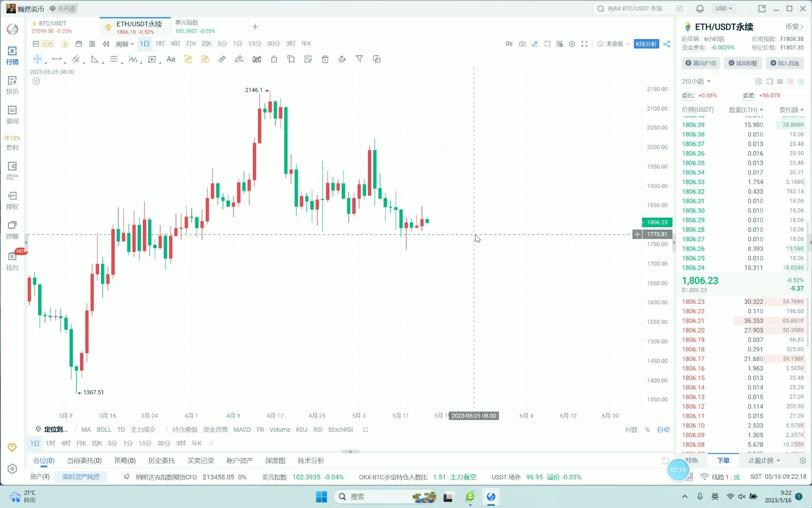The width and height of the screenshot is (812, 508).
Task: Open the 钱包 wallet in left sidebar
Action: point(12,261)
